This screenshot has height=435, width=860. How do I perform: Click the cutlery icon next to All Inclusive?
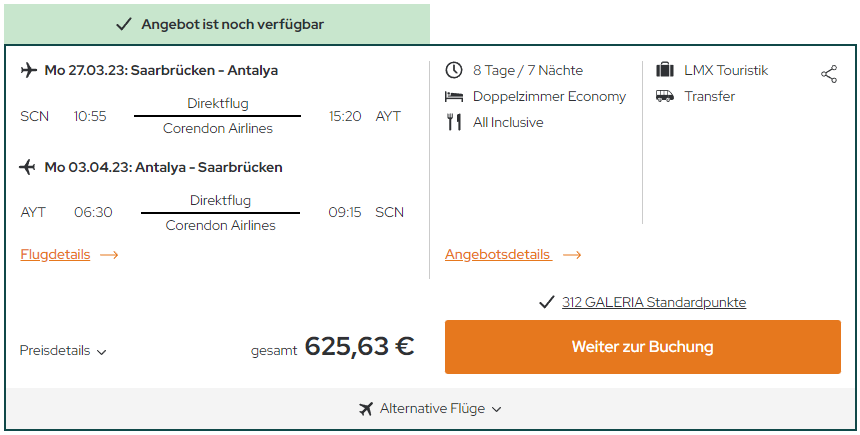point(454,122)
